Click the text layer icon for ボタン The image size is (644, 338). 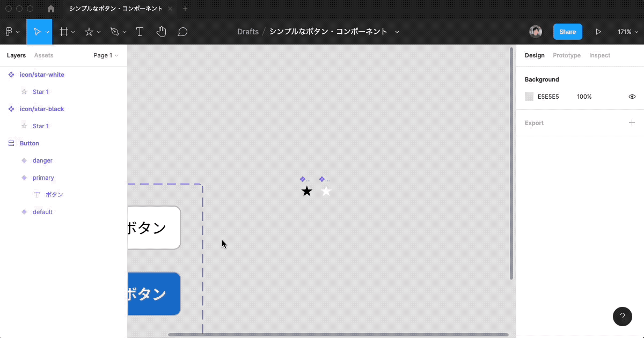click(37, 195)
